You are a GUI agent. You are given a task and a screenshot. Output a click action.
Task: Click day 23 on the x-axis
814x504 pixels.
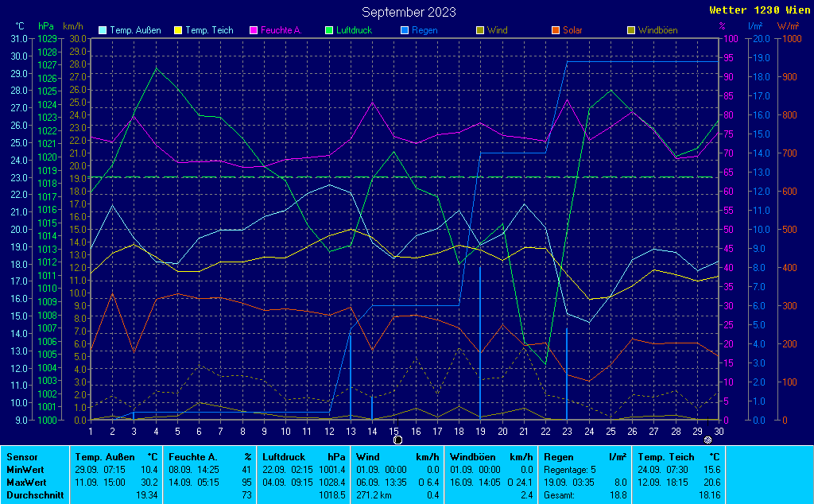coord(568,432)
